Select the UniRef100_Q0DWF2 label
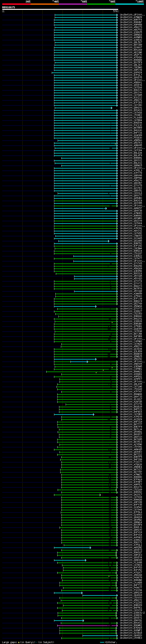This screenshot has height=644, width=146. [x=131, y=630]
